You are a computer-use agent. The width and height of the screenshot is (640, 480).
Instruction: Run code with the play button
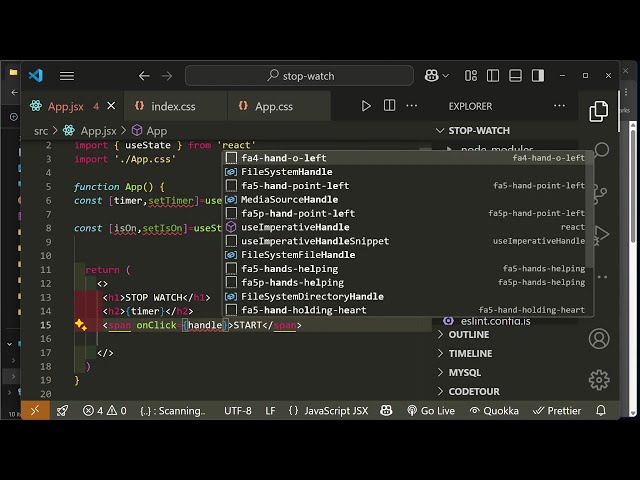tap(366, 106)
